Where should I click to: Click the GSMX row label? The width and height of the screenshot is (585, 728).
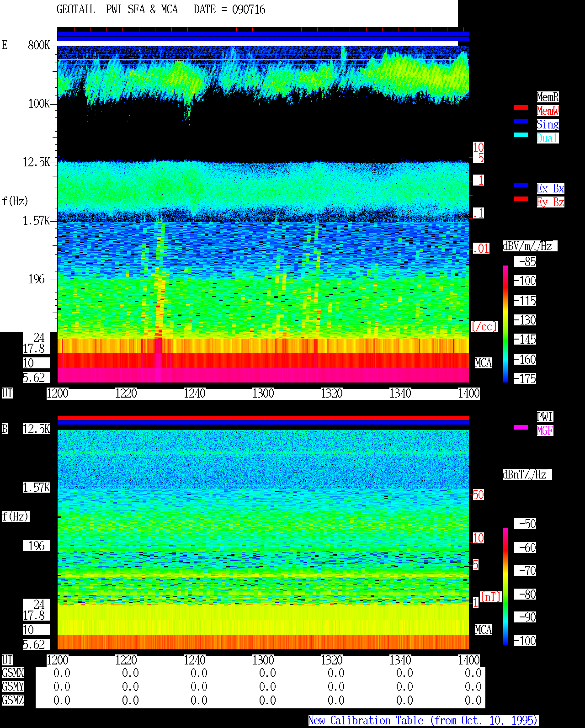click(13, 673)
